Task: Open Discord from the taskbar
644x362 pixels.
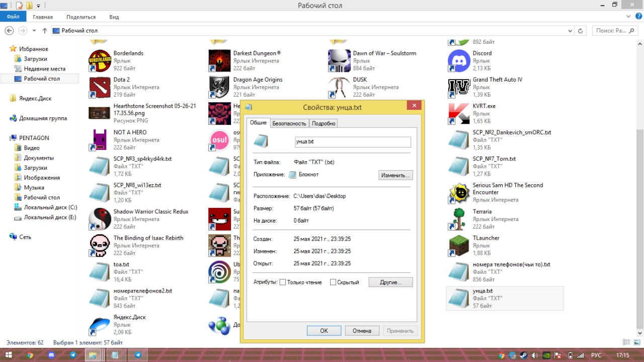Action: (x=51, y=355)
